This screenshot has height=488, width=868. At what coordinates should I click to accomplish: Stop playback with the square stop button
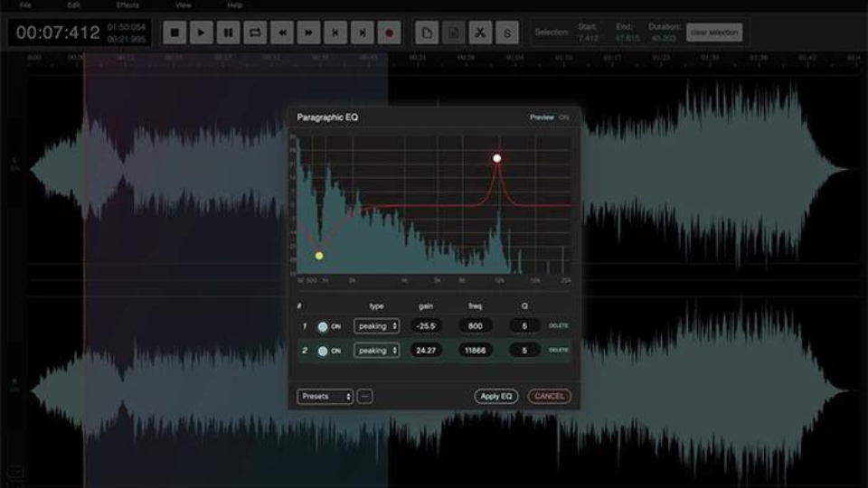(x=175, y=33)
